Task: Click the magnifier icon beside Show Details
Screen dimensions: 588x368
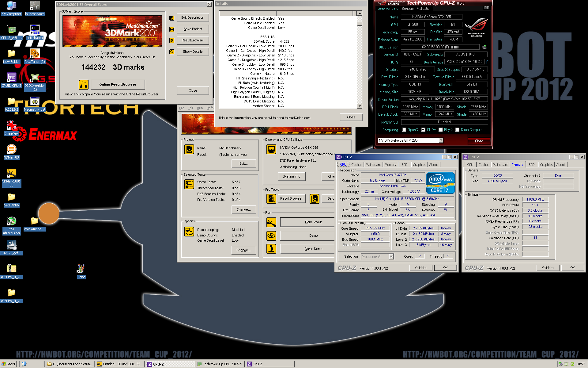Action: [172, 52]
